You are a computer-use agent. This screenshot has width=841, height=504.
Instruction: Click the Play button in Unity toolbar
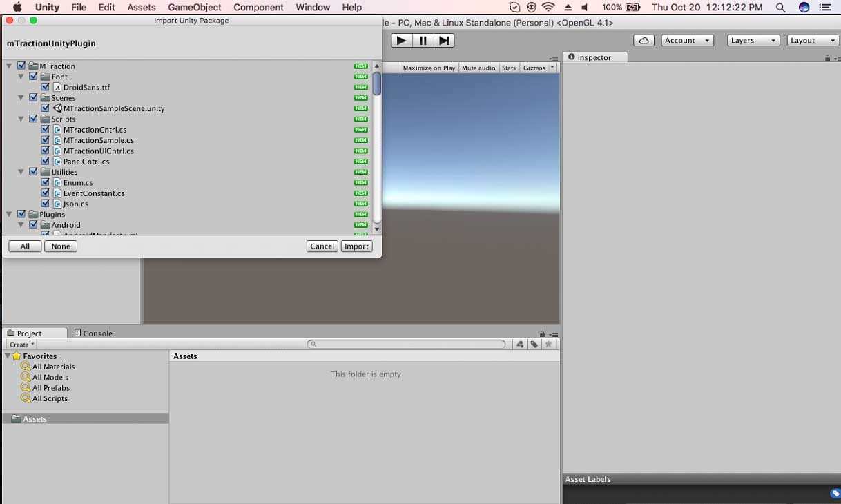(401, 41)
